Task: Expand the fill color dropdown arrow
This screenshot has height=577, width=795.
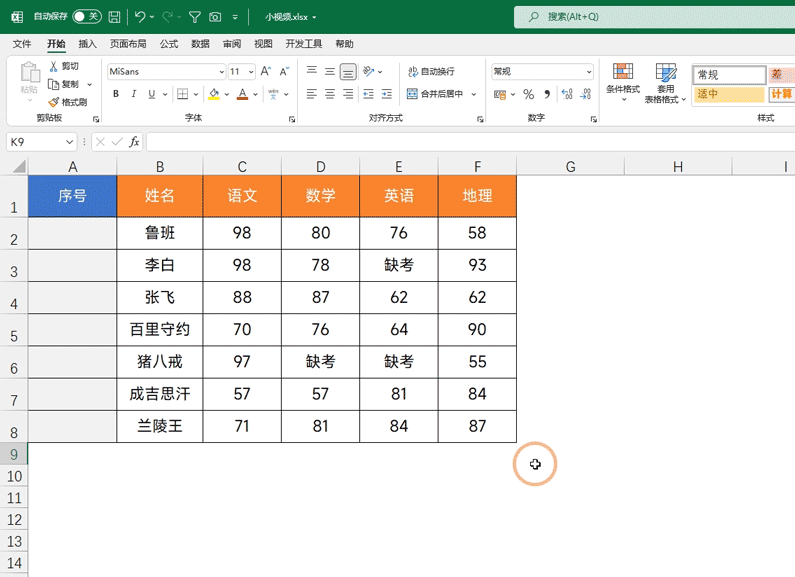Action: [227, 94]
